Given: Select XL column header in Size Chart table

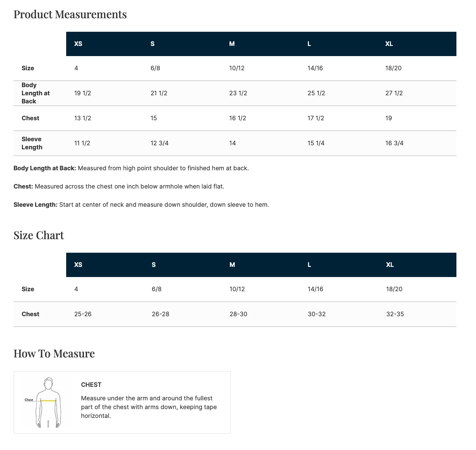Looking at the screenshot, I should tap(390, 265).
